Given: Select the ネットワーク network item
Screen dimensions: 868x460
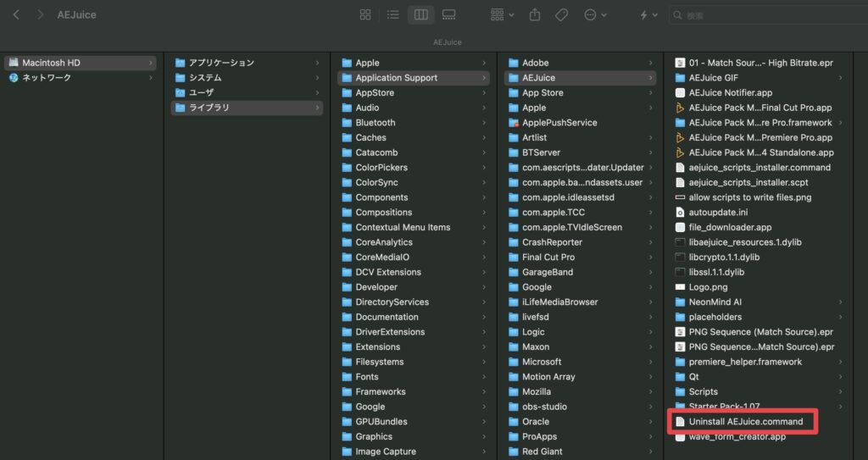Looking at the screenshot, I should click(81, 77).
